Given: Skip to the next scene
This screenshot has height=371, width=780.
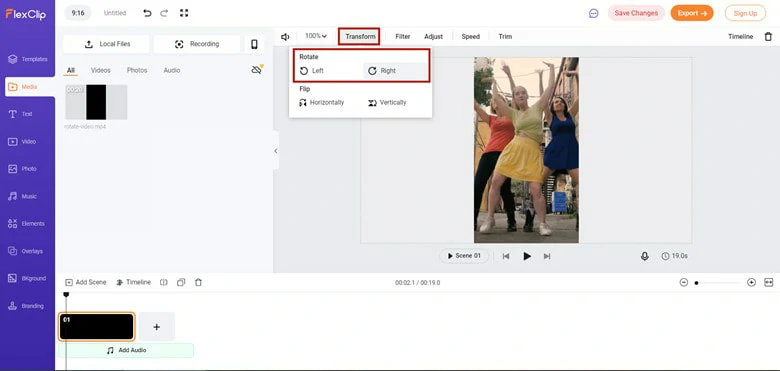Looking at the screenshot, I should [x=547, y=257].
